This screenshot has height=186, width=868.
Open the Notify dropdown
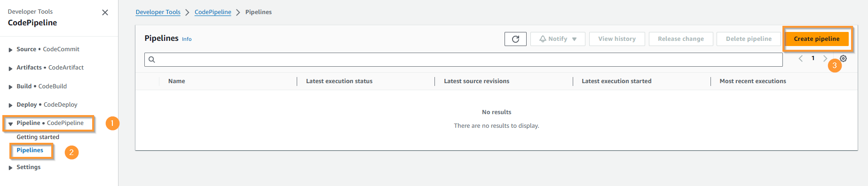[x=558, y=39]
